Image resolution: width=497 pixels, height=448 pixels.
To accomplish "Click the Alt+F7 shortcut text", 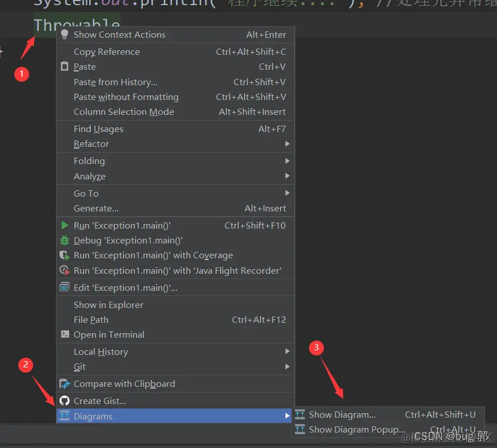I will (x=272, y=129).
